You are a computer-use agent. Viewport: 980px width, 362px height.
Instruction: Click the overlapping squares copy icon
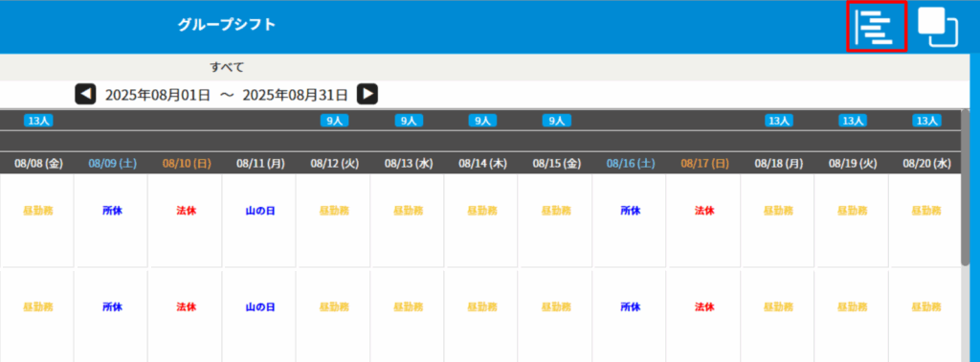coord(938,28)
